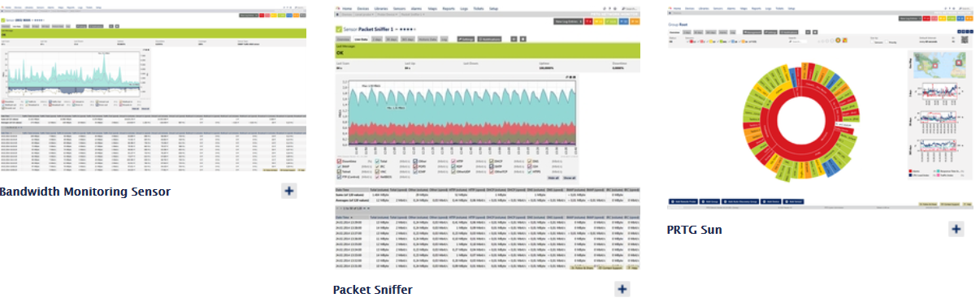Open the plus icon next to PRTG Sun
Screen dimensions: 980x302
(x=956, y=229)
